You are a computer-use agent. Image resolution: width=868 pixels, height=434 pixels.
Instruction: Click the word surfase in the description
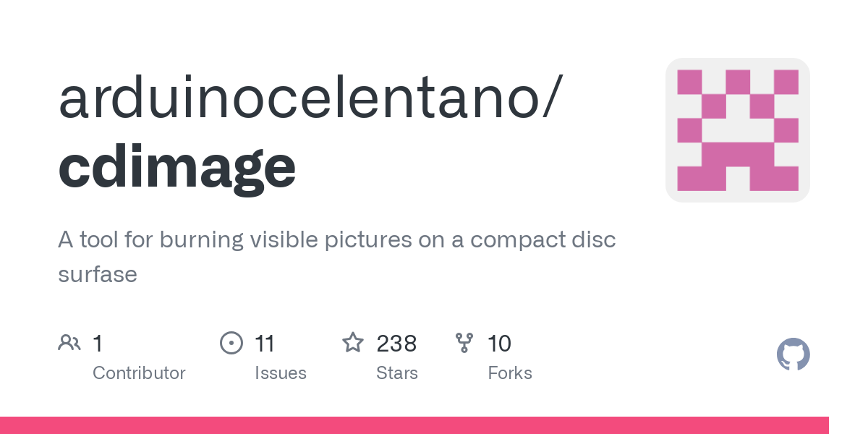click(x=98, y=275)
